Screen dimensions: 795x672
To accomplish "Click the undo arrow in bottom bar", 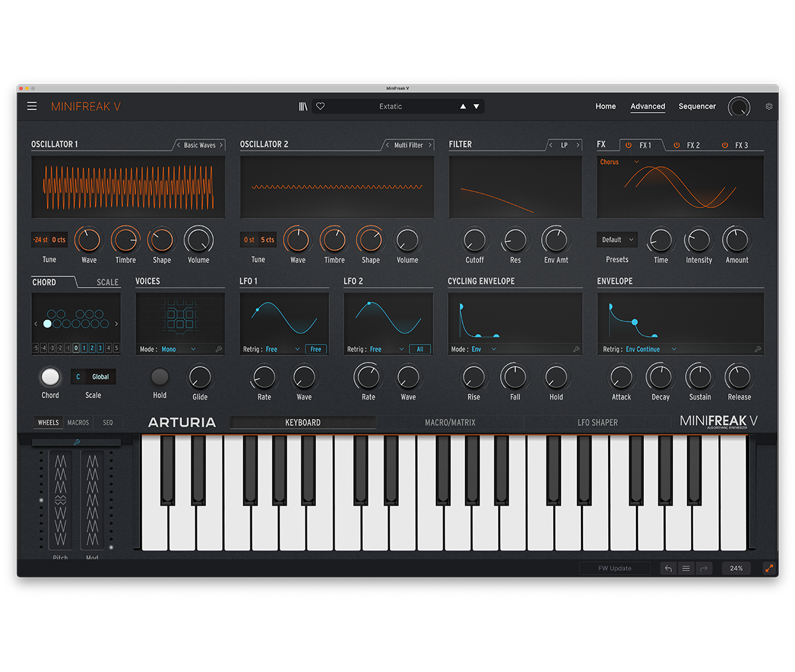I will pyautogui.click(x=668, y=568).
